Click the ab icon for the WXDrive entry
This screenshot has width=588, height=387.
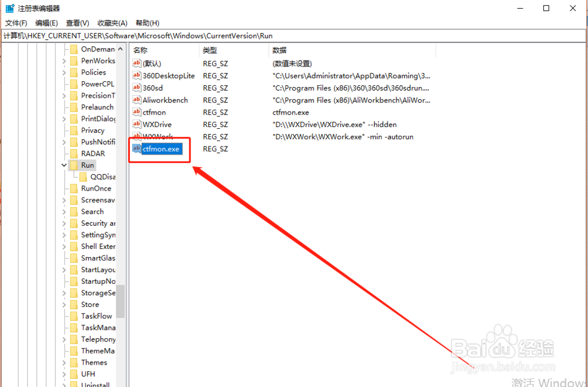[x=136, y=124]
